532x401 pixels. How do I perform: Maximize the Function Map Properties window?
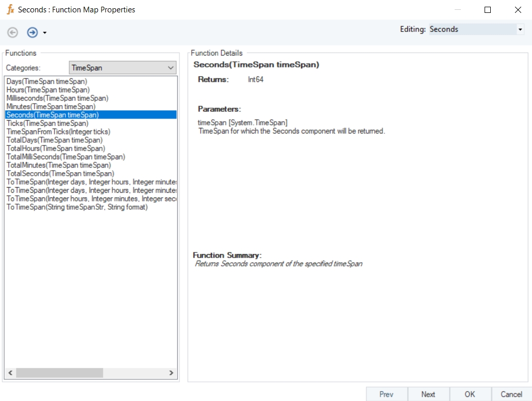pyautogui.click(x=488, y=10)
